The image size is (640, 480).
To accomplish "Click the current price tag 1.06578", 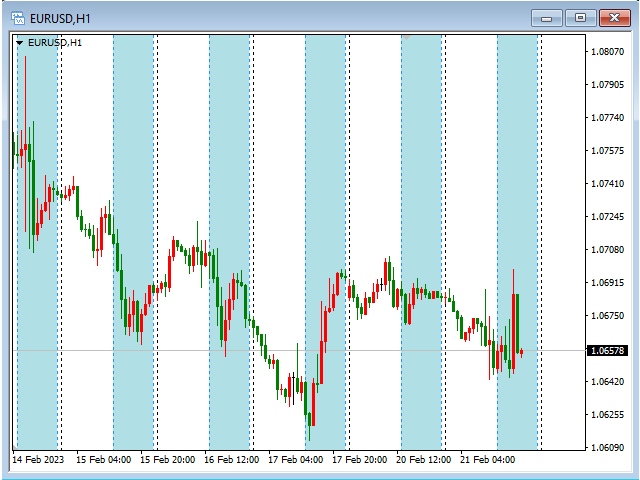I will (608, 351).
